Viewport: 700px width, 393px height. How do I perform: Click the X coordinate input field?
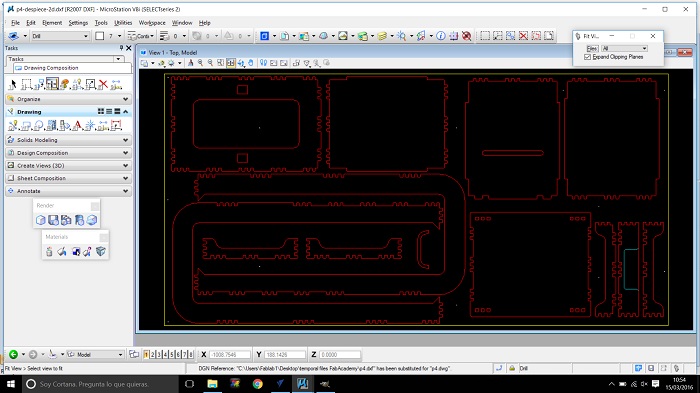pyautogui.click(x=229, y=355)
